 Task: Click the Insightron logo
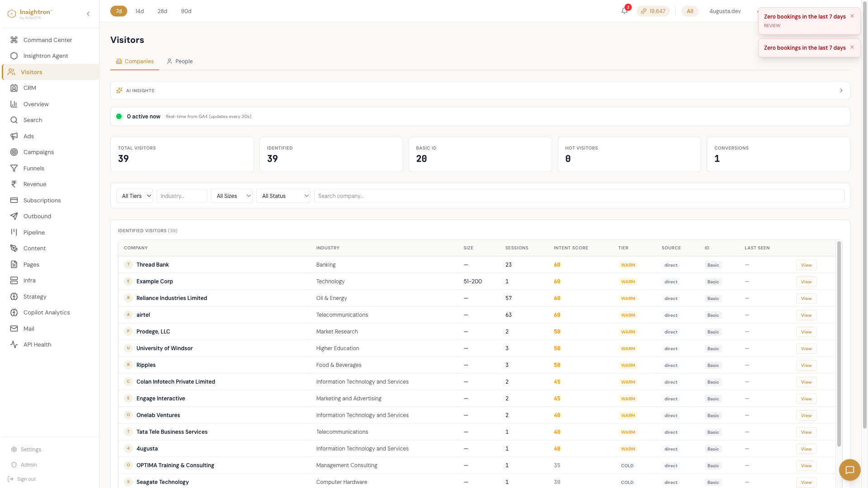pyautogui.click(x=30, y=14)
